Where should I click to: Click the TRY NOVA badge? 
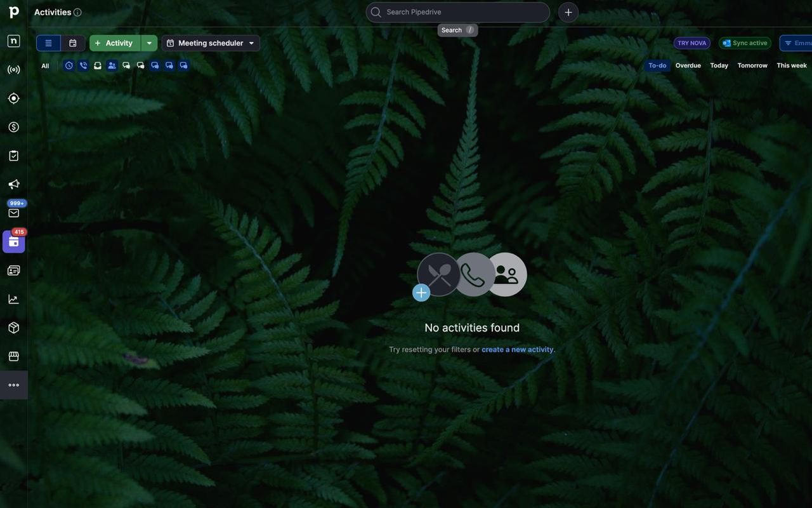[691, 43]
